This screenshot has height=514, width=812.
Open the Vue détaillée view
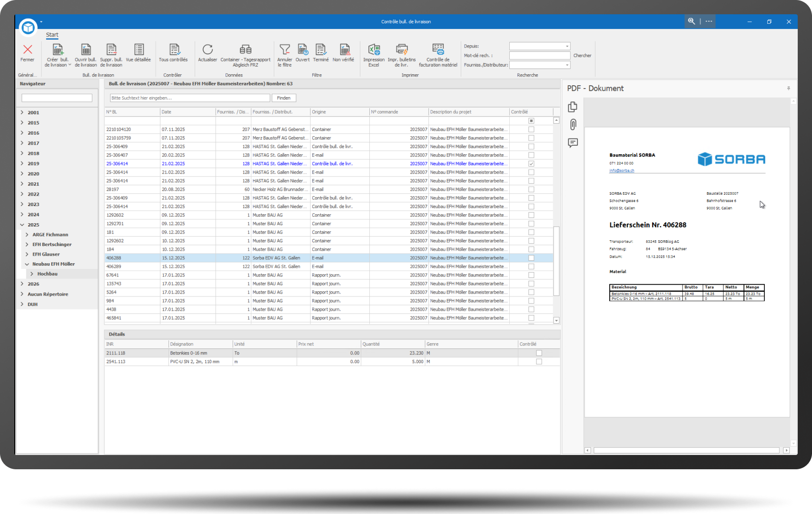139,49
